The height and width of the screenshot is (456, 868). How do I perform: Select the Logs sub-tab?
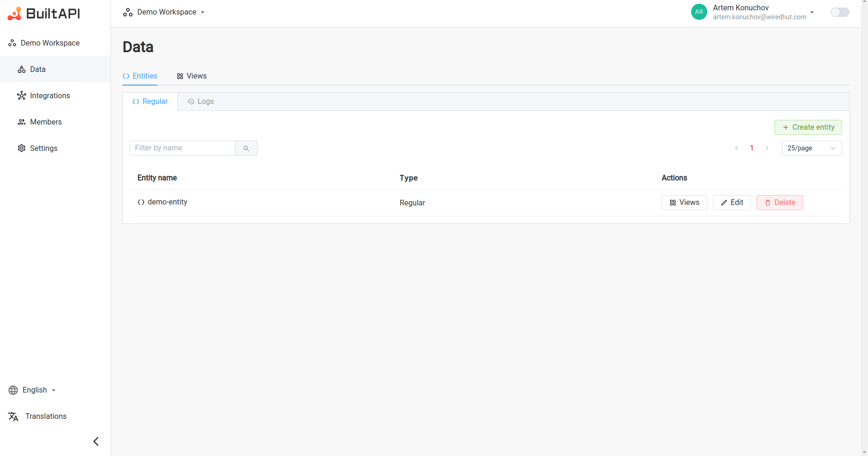click(x=201, y=102)
